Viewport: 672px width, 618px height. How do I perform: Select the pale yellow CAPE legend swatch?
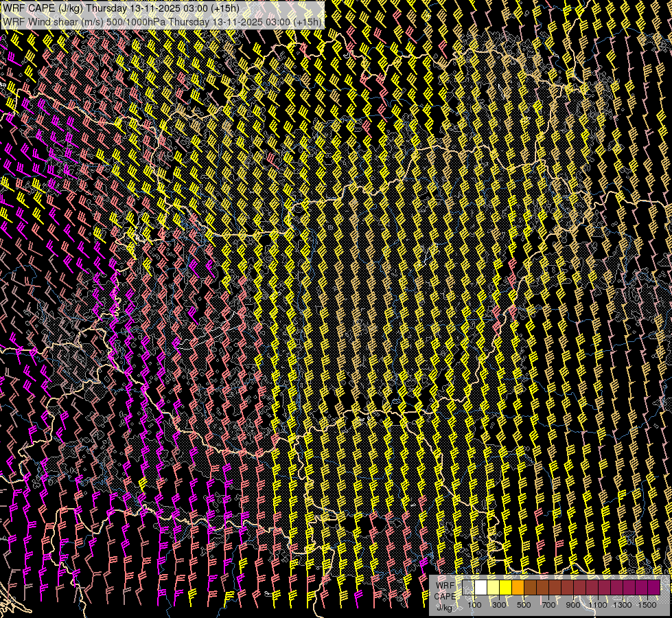pos(493,587)
